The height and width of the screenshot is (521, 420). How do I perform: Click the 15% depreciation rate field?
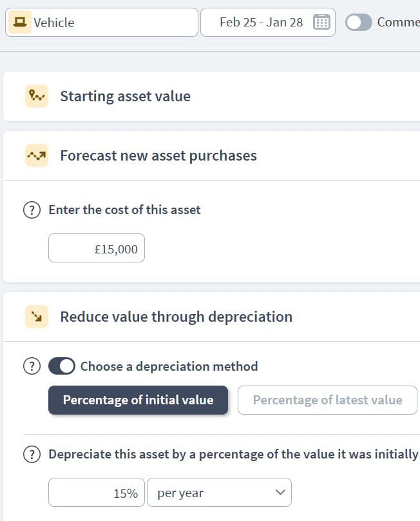[97, 493]
